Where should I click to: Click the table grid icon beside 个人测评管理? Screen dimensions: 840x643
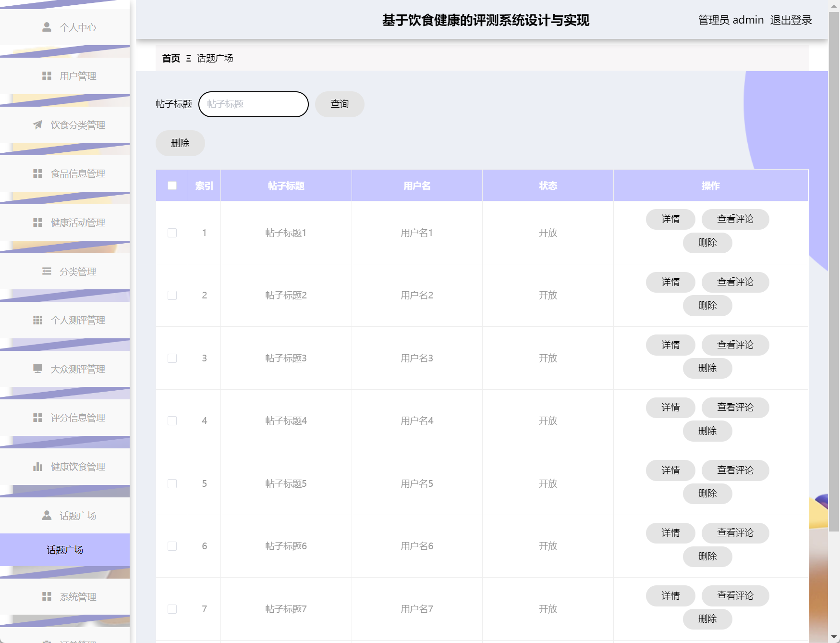(37, 320)
